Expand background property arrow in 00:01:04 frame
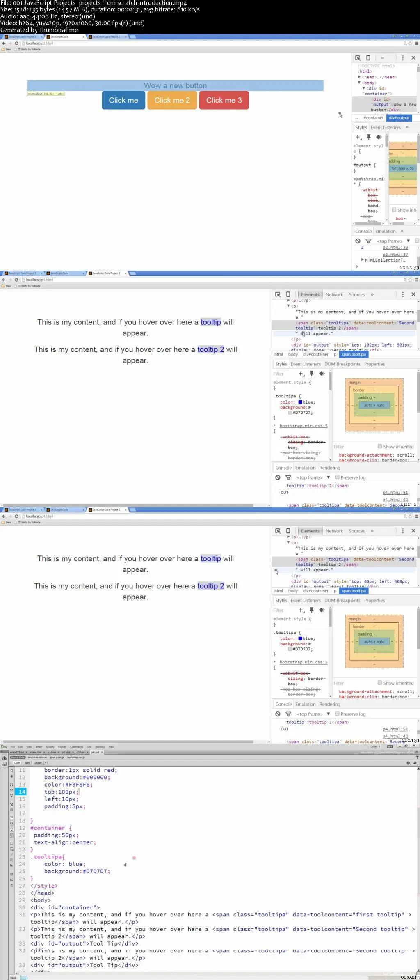 tap(310, 408)
